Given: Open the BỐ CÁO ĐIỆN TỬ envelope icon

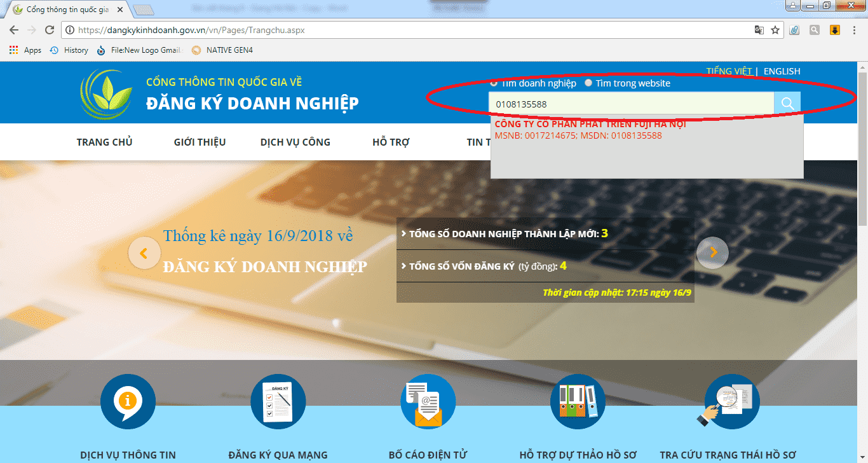Looking at the screenshot, I should [x=428, y=402].
